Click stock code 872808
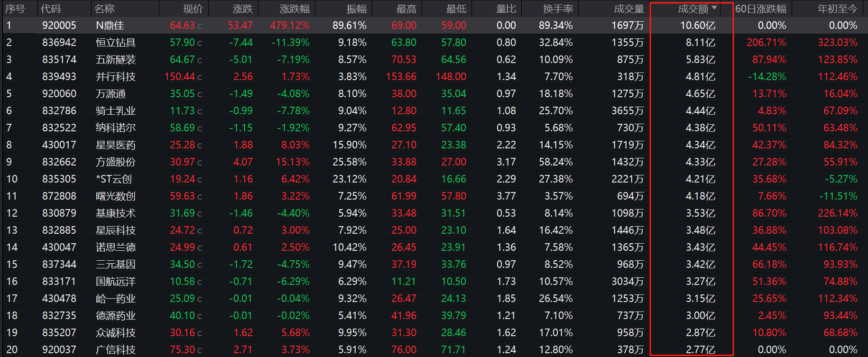 click(x=59, y=196)
